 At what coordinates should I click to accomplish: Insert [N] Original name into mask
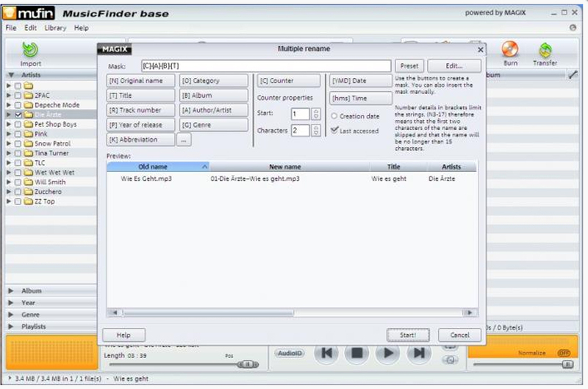140,81
